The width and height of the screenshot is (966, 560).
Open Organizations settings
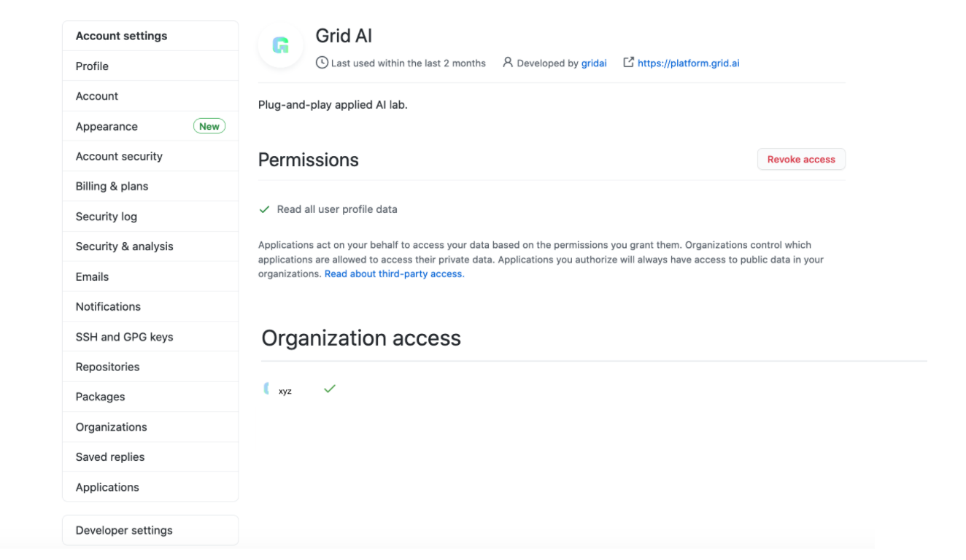150,427
